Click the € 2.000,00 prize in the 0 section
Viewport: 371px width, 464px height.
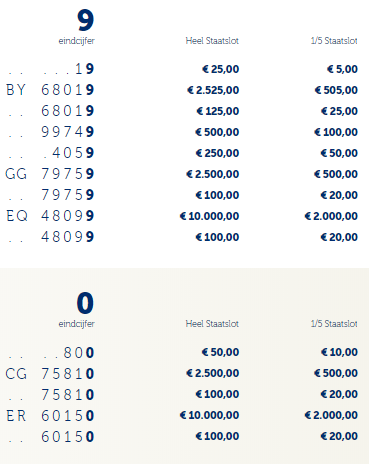(x=331, y=415)
